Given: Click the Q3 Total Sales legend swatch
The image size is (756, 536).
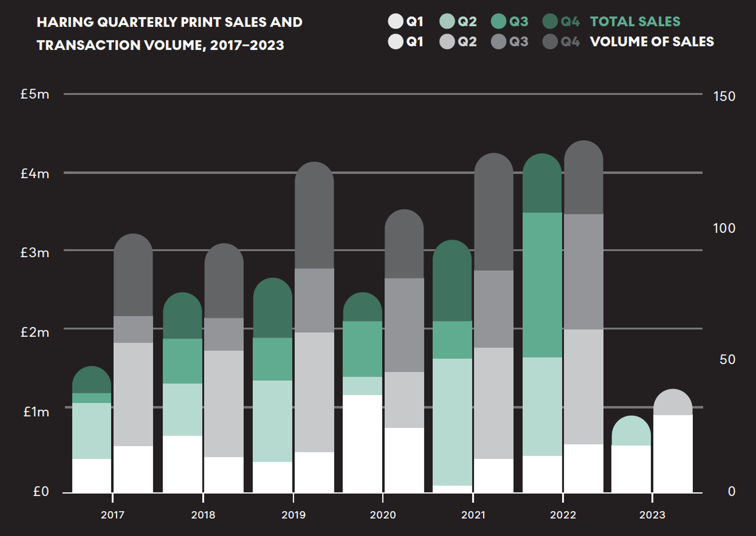Looking at the screenshot, I should (x=498, y=21).
